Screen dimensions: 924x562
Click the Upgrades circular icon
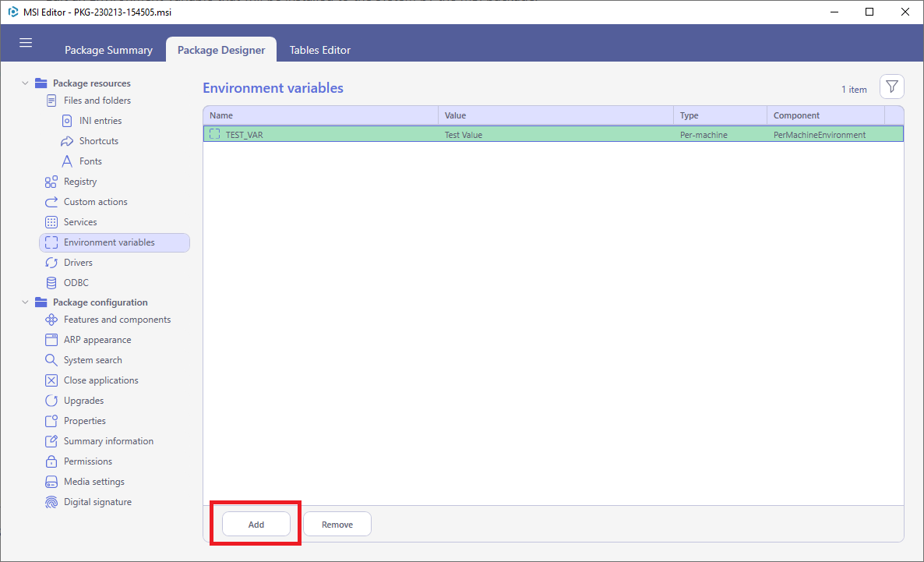(51, 401)
